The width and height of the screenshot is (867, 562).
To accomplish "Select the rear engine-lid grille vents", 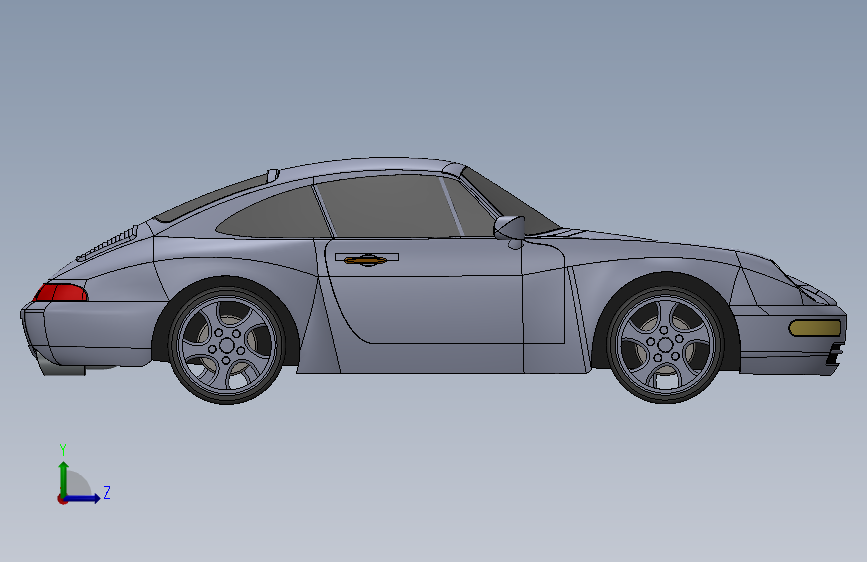I will (108, 243).
